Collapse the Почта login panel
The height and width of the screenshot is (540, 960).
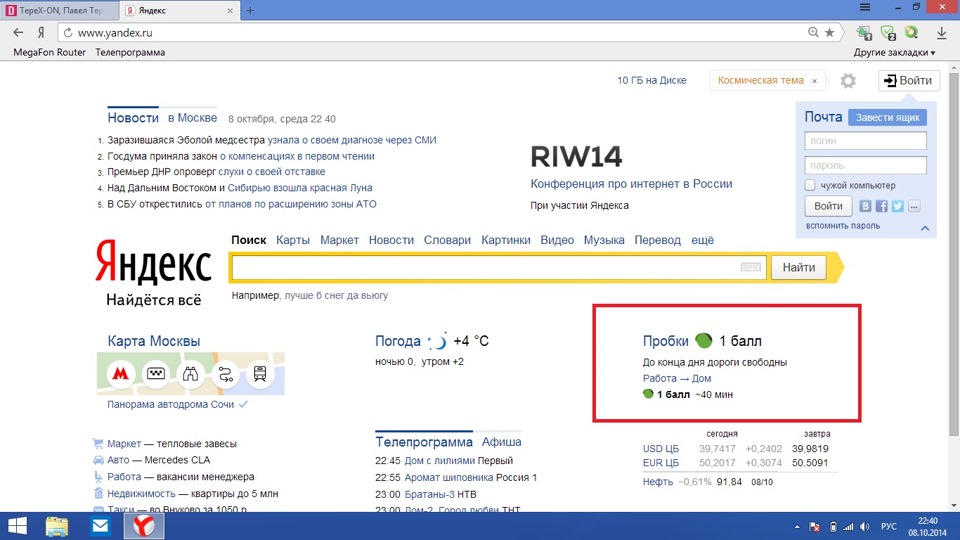point(925,228)
